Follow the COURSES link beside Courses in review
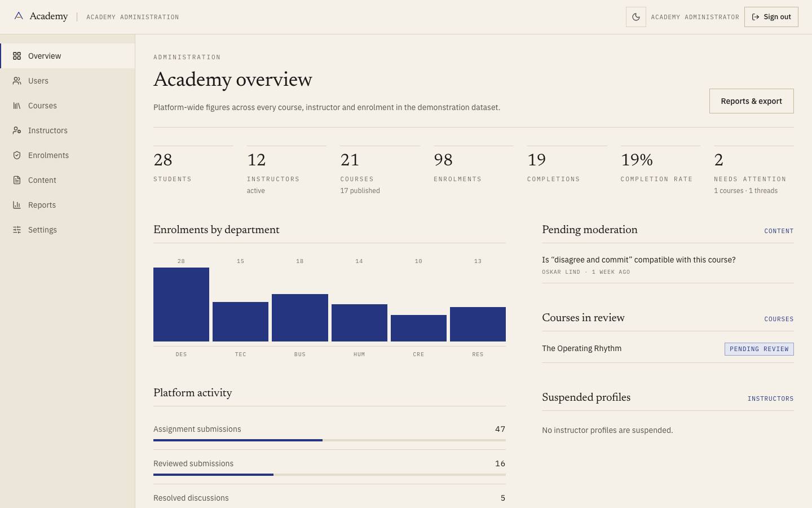This screenshot has width=812, height=508. point(779,319)
